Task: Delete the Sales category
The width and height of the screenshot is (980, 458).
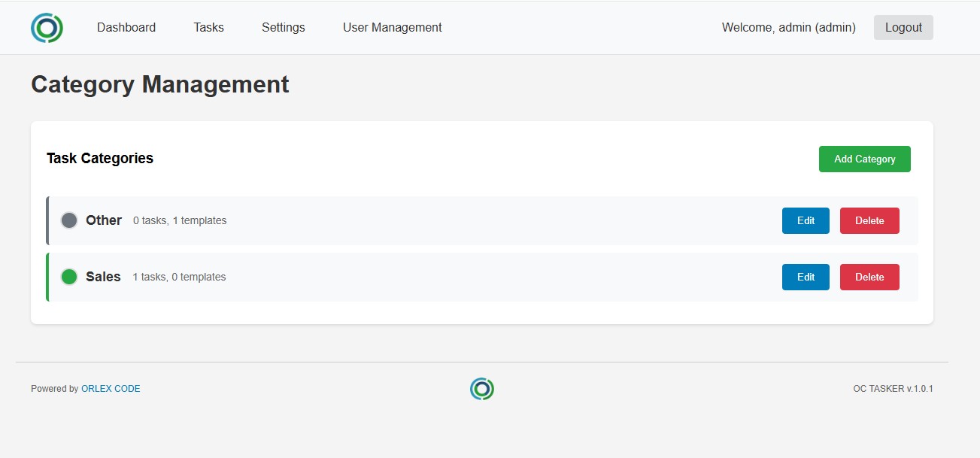Action: (x=869, y=278)
